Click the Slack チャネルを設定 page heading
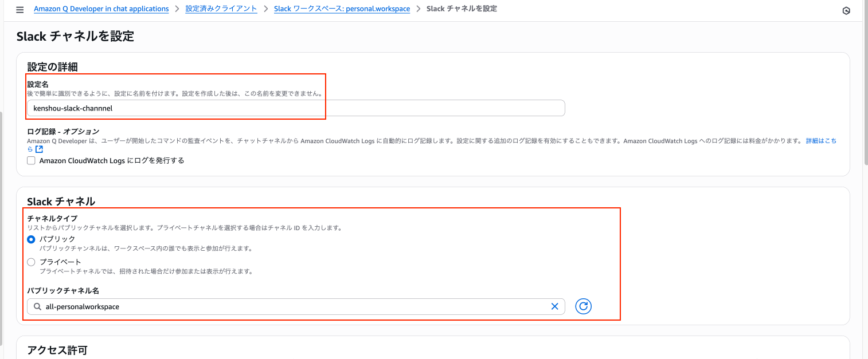This screenshot has width=868, height=359. click(75, 37)
